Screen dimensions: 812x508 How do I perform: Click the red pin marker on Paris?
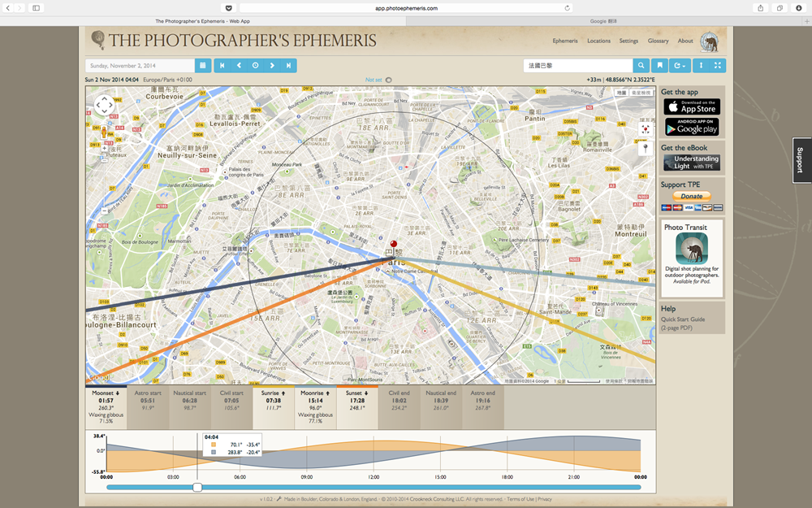tap(394, 246)
